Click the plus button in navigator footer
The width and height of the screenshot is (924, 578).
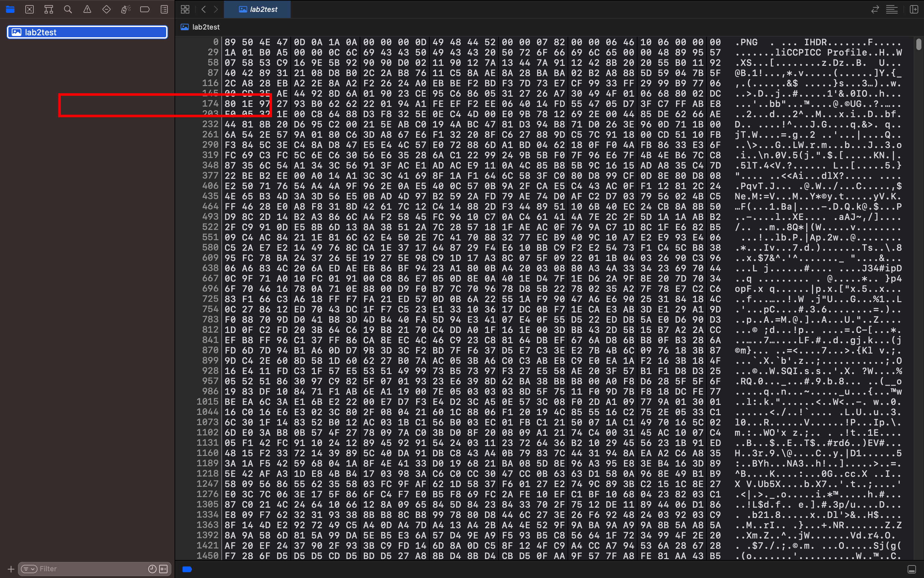pyautogui.click(x=11, y=569)
